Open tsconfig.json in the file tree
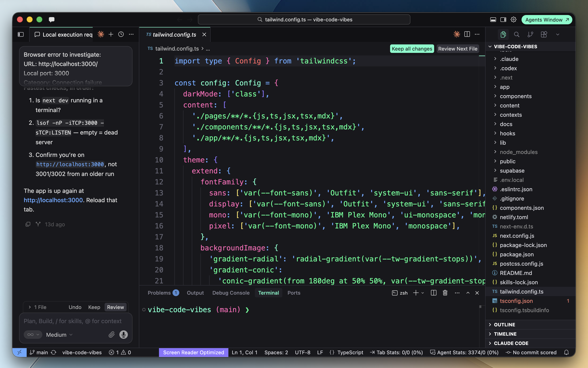Screen dimensions: 588x368 click(530, 301)
